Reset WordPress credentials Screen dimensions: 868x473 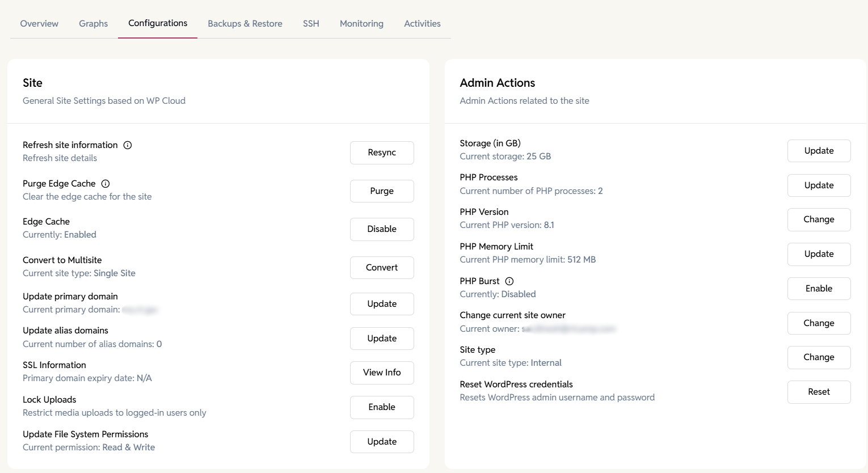(819, 392)
